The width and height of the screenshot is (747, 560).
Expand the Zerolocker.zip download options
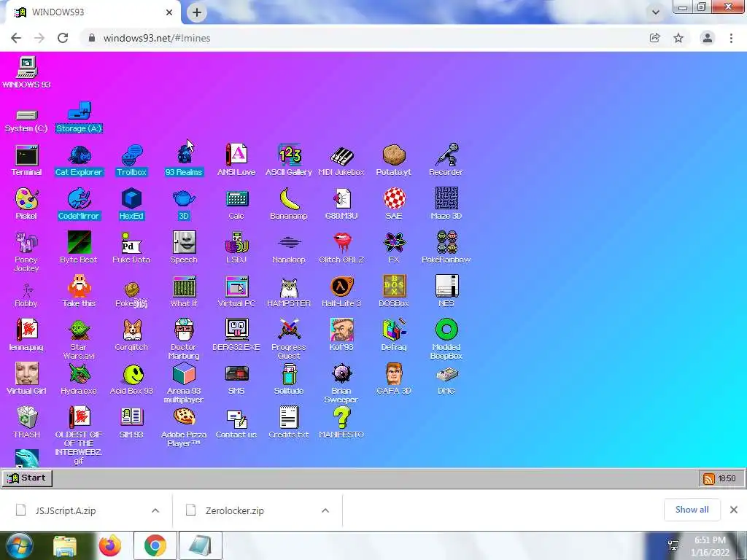pyautogui.click(x=325, y=510)
